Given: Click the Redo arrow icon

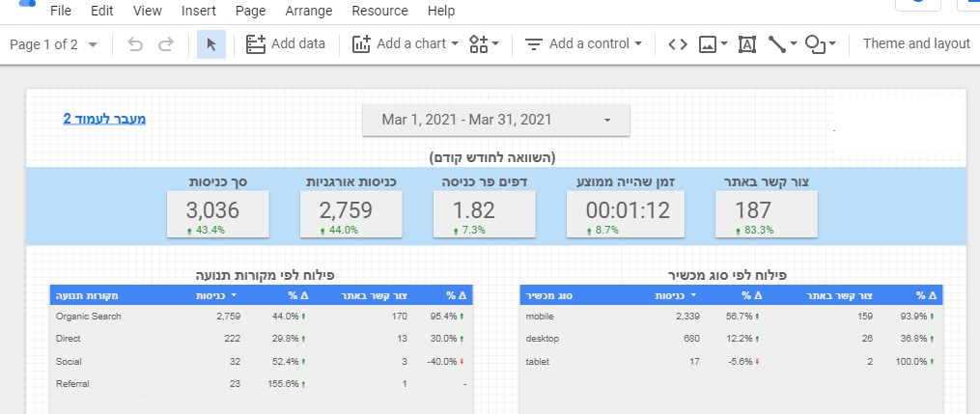Looking at the screenshot, I should 166,44.
